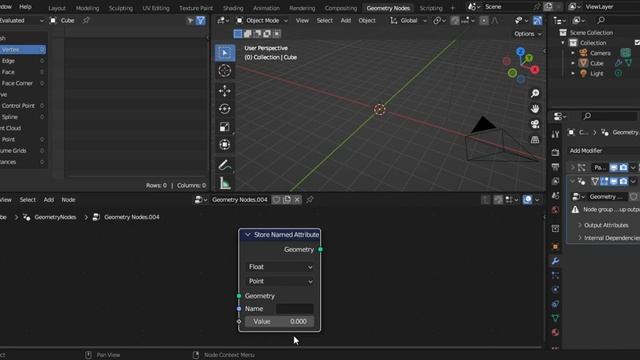Select the Rotate tool
The height and width of the screenshot is (360, 640).
(x=224, y=109)
